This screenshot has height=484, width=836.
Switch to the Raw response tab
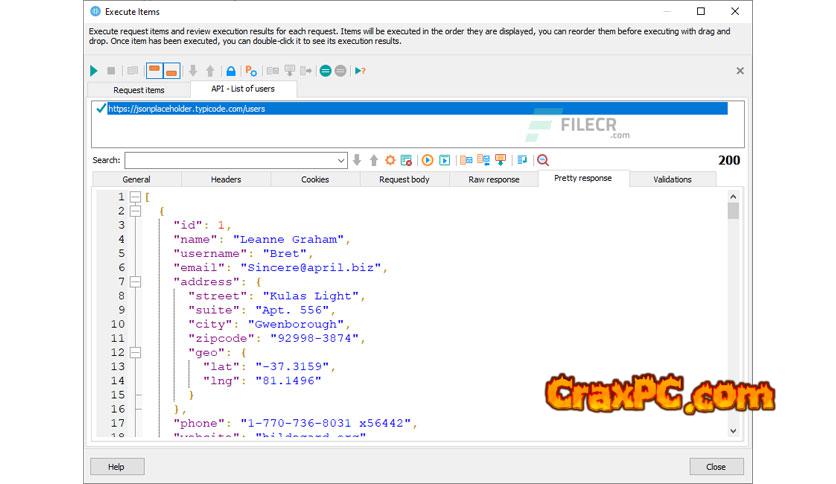pos(494,180)
